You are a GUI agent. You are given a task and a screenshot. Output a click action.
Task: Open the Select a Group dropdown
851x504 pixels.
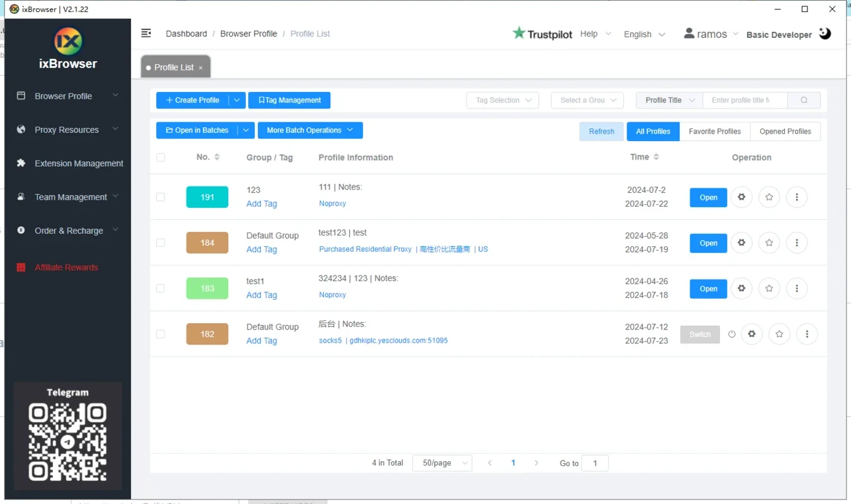[x=588, y=100]
